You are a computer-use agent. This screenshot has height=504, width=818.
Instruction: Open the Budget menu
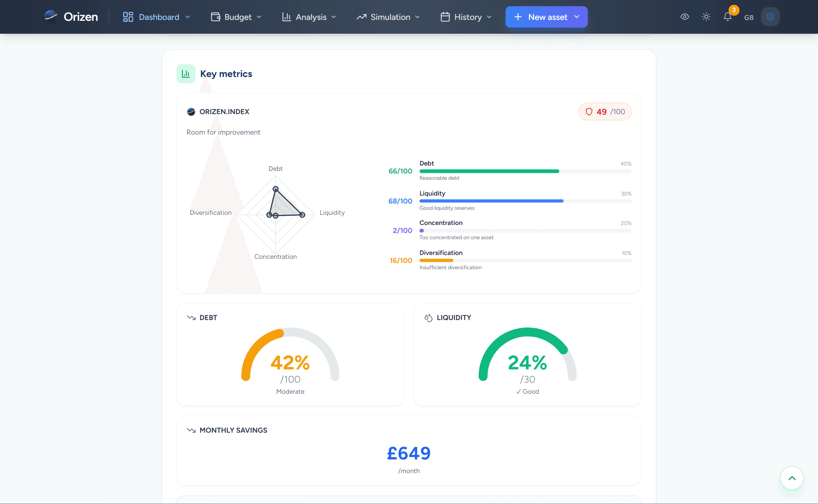(x=236, y=17)
